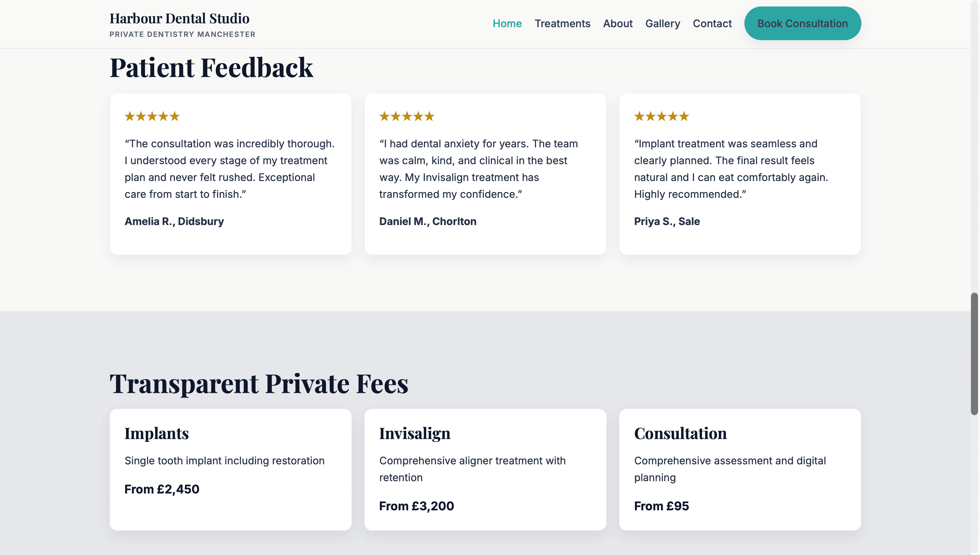Click the Harbour Dental Studio logo
This screenshot has width=980, height=555.
179,19
